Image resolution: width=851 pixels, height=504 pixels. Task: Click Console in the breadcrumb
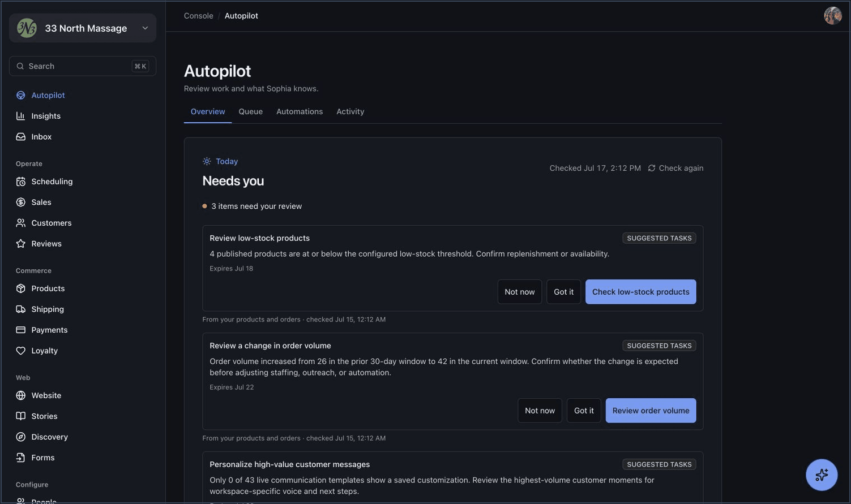[198, 16]
